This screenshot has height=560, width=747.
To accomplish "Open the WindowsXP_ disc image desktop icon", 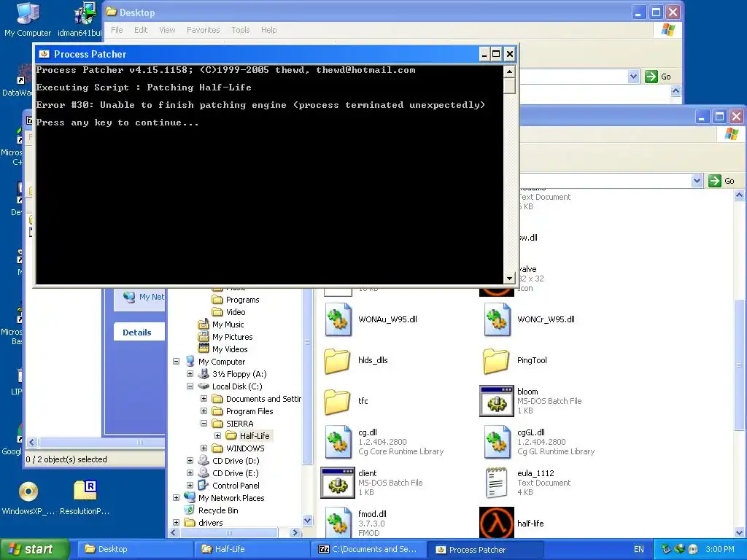I will click(x=28, y=491).
